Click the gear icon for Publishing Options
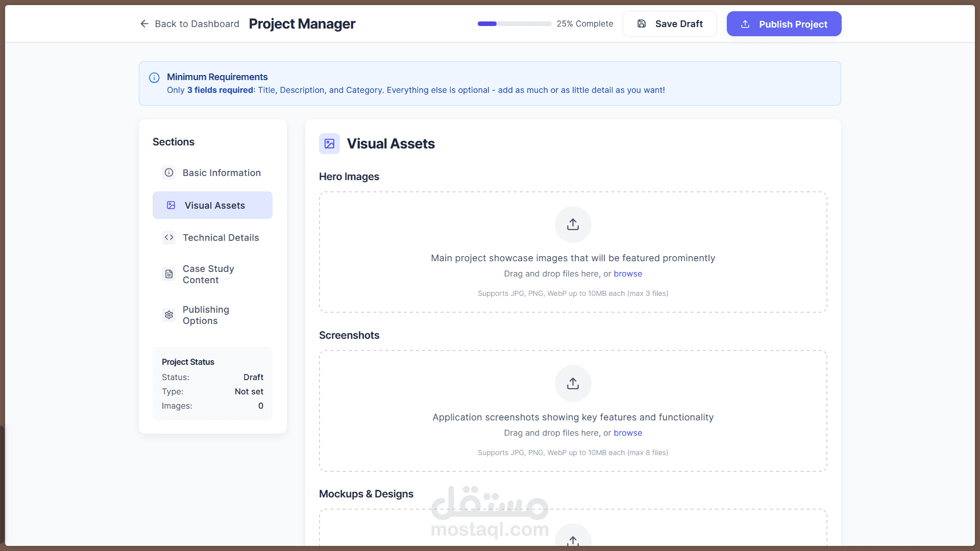 coord(169,315)
